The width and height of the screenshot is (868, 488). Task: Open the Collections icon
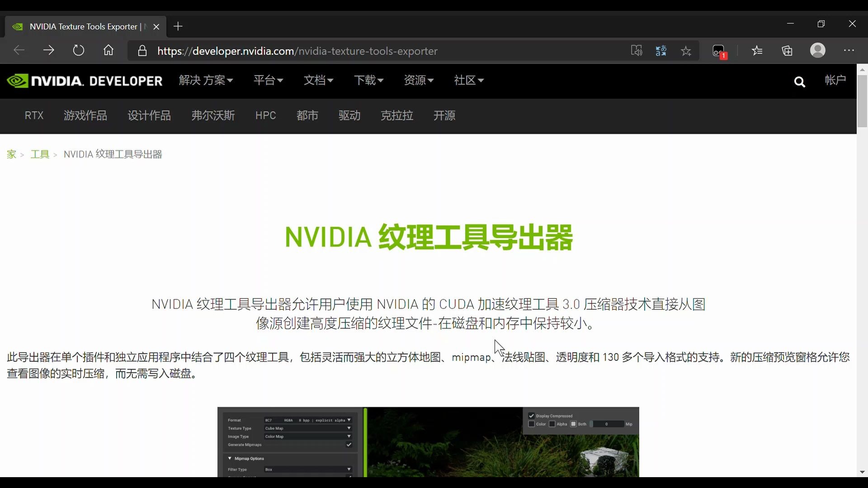click(x=787, y=51)
